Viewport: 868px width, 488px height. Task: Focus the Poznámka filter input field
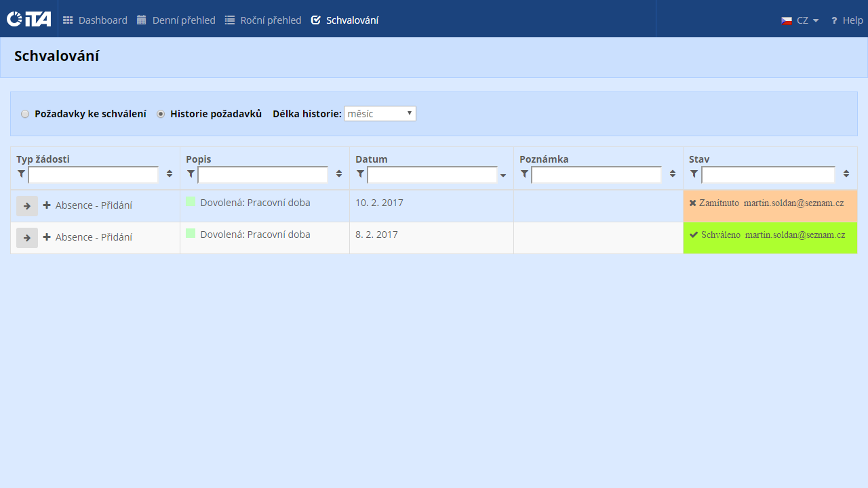[x=596, y=175]
